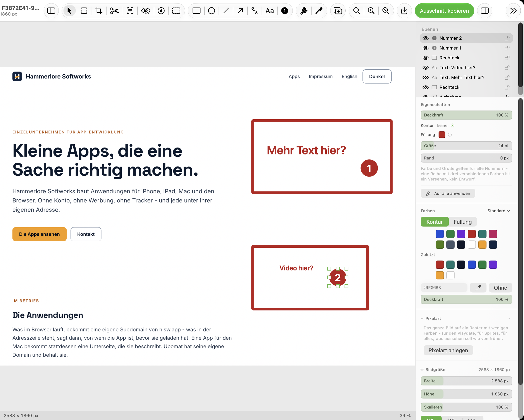
Task: Click Pixelart anlegen button
Action: coord(448,350)
